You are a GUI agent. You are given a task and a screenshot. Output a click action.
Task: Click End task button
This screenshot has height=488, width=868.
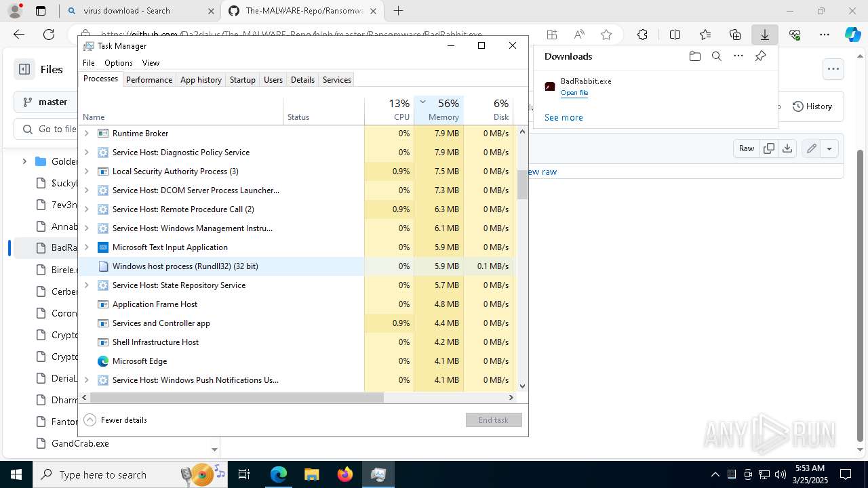point(494,420)
